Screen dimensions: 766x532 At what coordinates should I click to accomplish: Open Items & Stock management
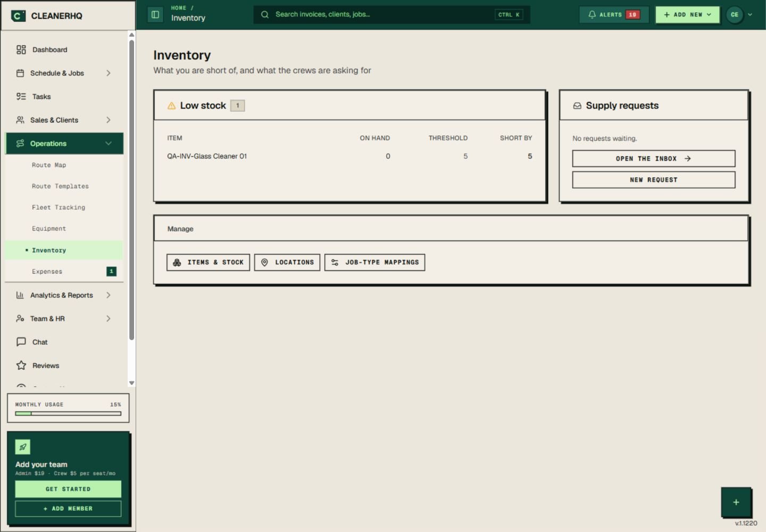[208, 262]
